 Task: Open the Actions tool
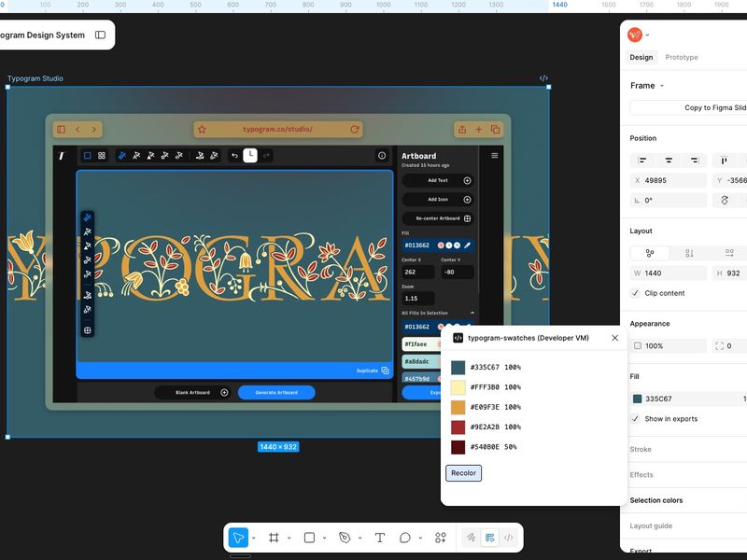(x=441, y=538)
